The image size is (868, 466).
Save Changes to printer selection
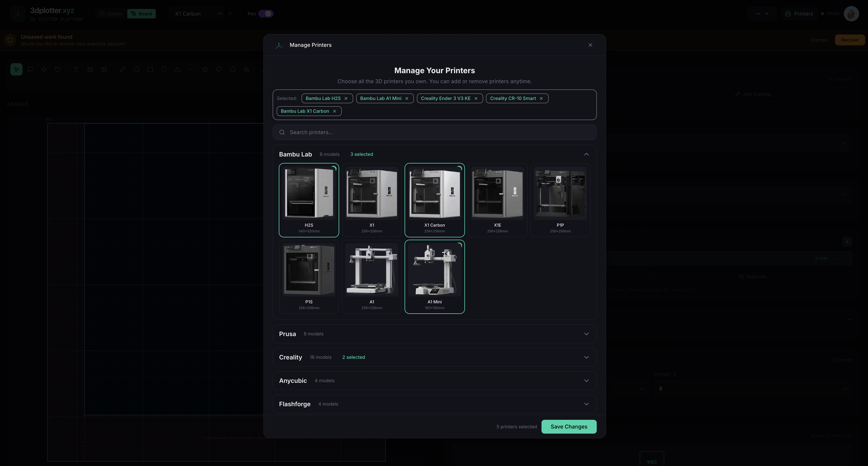[x=569, y=427]
